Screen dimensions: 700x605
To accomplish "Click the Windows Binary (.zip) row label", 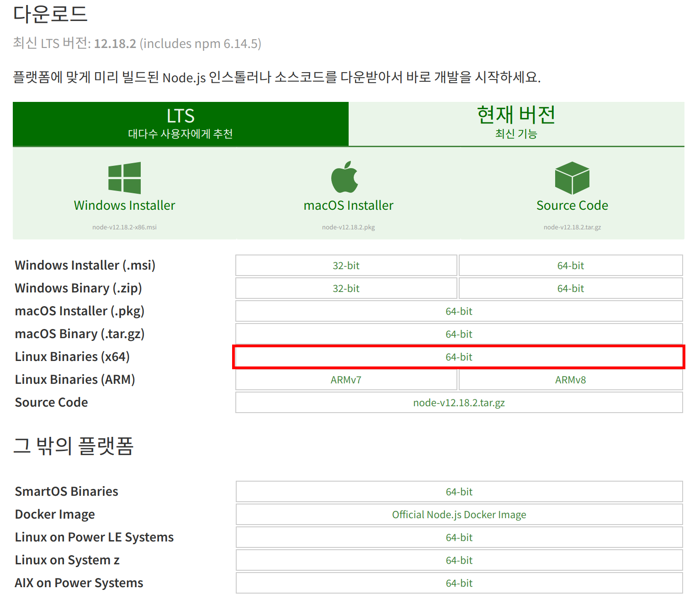I will (78, 288).
